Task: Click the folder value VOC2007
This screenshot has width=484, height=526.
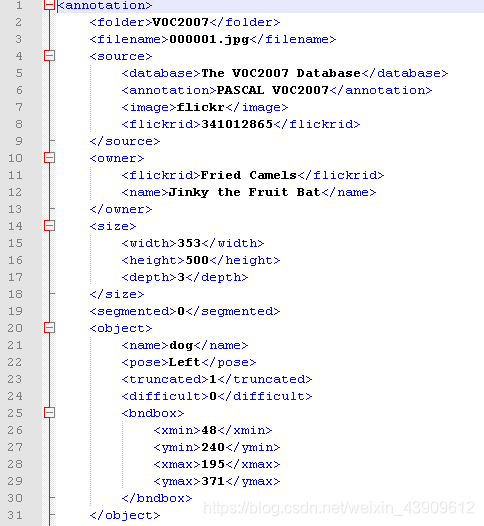Action: coord(180,22)
